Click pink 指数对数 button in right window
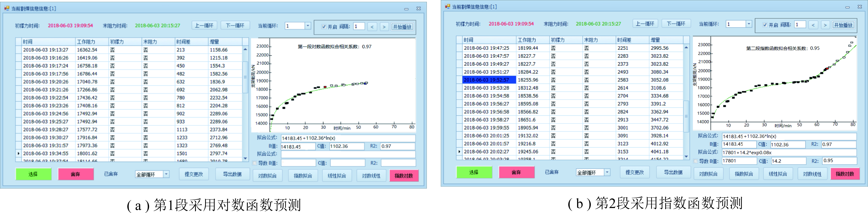Screen dimensions: 868x213 coord(845,174)
